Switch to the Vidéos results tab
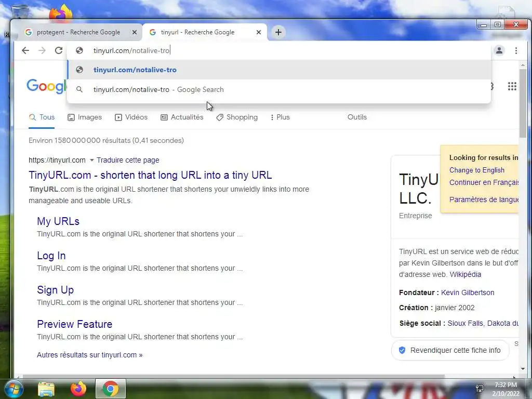Image resolution: width=532 pixels, height=399 pixels. (x=131, y=117)
